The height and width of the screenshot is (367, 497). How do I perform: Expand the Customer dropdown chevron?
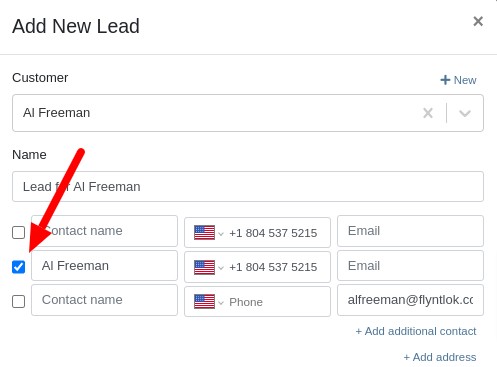tap(465, 113)
